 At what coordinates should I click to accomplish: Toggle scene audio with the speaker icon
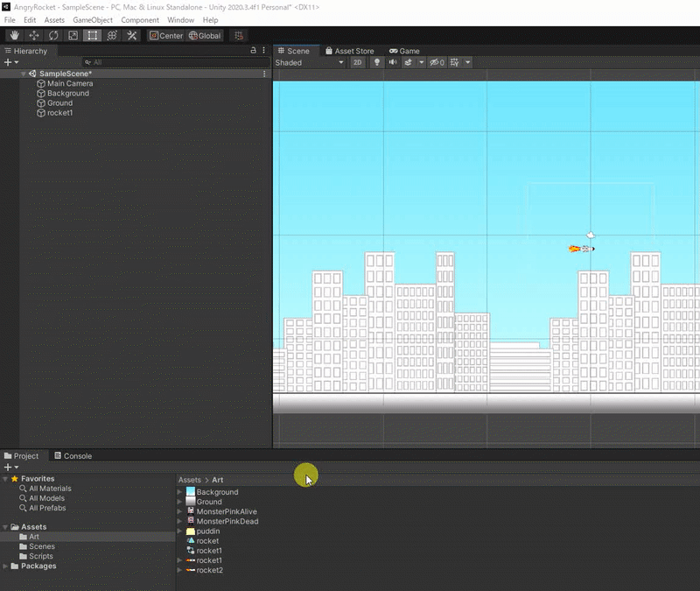click(393, 63)
